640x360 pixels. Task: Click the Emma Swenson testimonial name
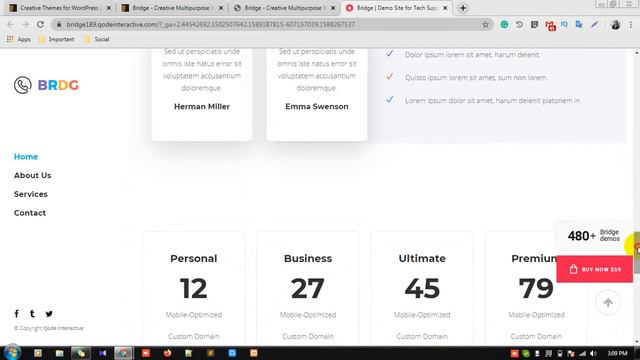tap(317, 107)
